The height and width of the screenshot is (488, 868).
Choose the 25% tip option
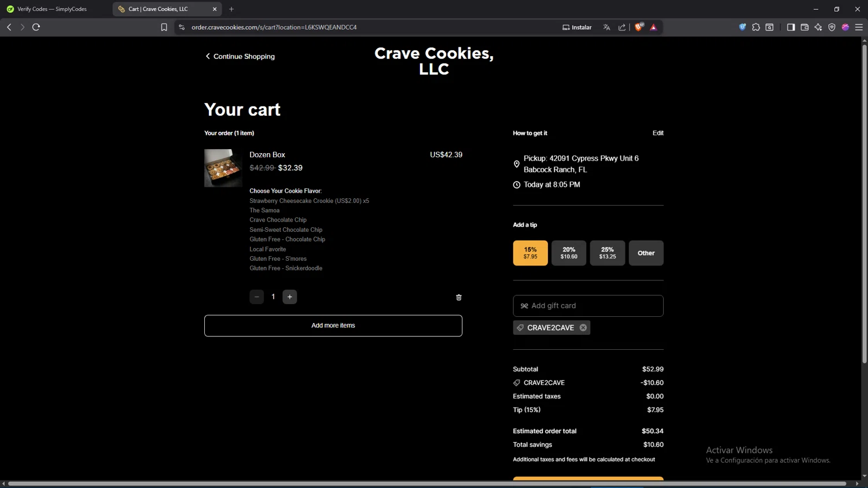[x=608, y=253]
